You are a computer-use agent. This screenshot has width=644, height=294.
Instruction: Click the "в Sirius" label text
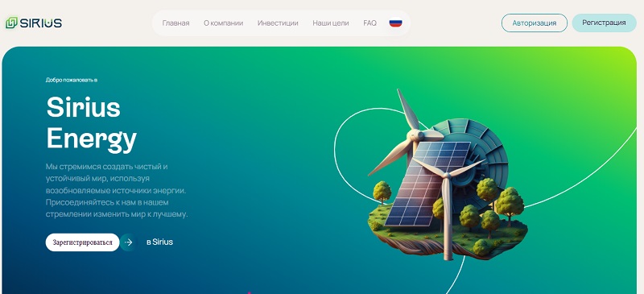(159, 242)
